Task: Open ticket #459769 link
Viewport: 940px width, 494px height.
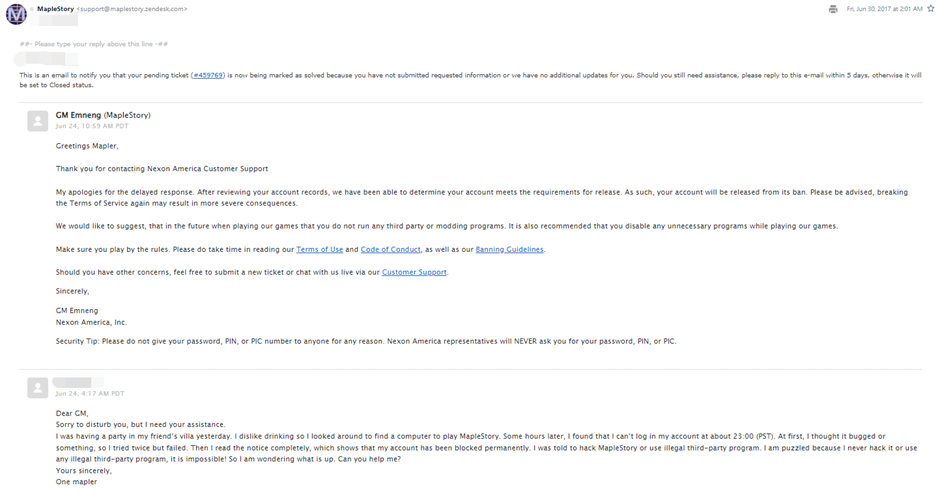Action: [208, 76]
